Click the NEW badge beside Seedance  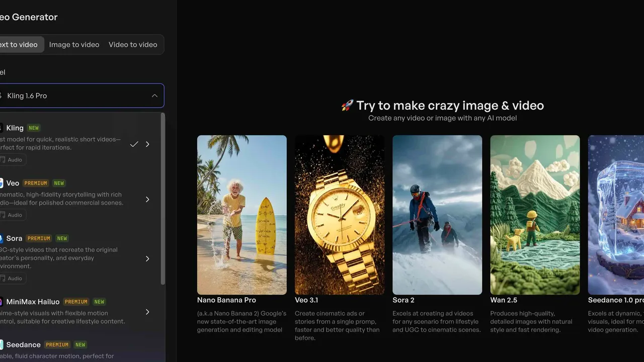pos(80,345)
